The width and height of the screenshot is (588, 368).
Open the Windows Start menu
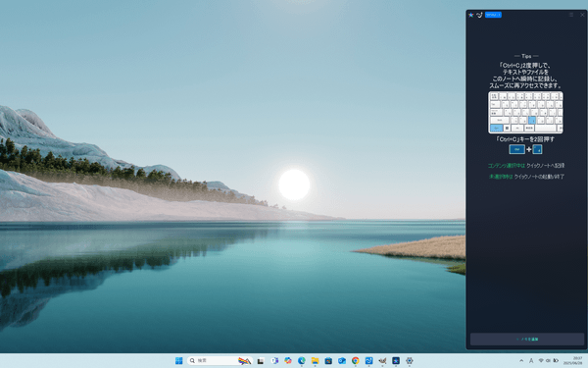[x=179, y=361]
